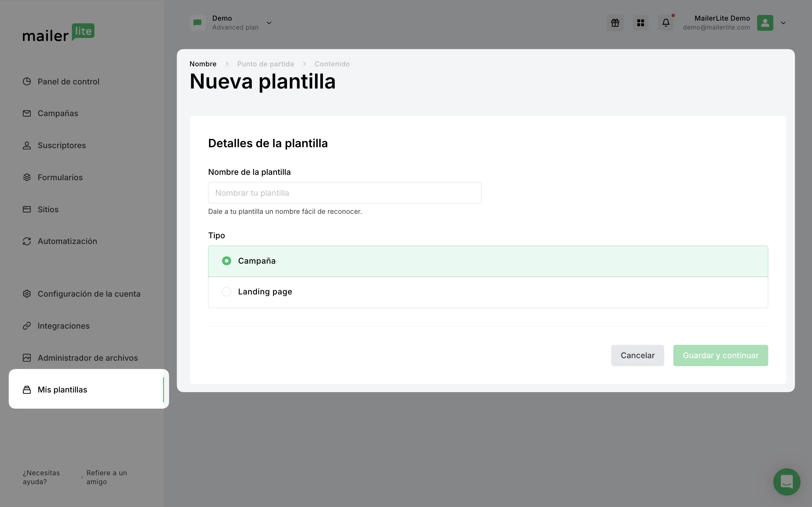Click the green chat support bubble
The image size is (812, 507).
(786, 482)
